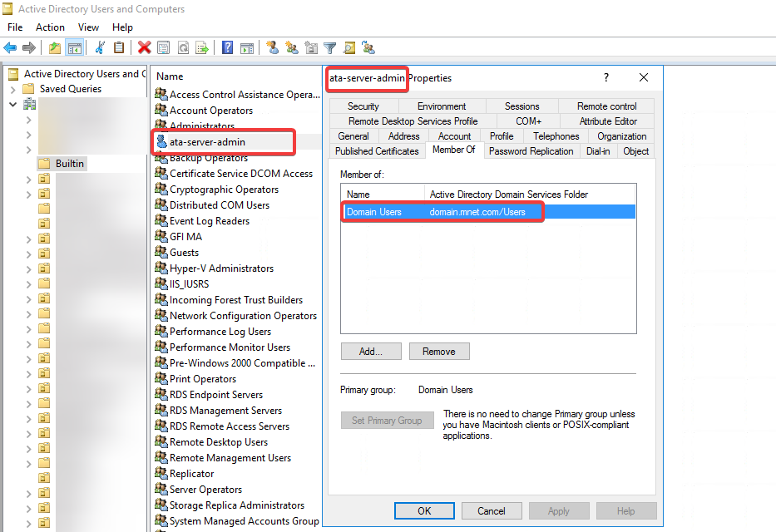Open the Attribute Editor tab
Image resolution: width=776 pixels, height=532 pixels.
[608, 121]
